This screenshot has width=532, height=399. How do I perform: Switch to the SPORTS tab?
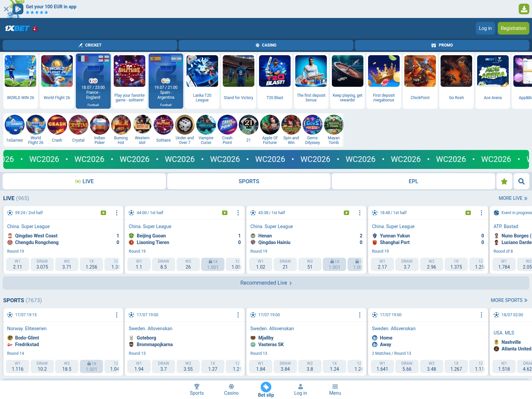[249, 181]
